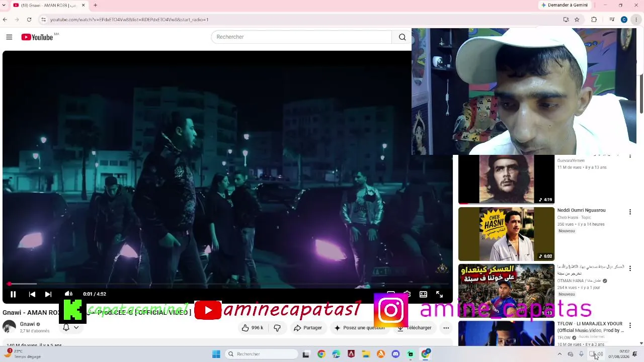Open options for Neddi Oumri Nguasrou video
644x362 pixels.
(x=630, y=212)
